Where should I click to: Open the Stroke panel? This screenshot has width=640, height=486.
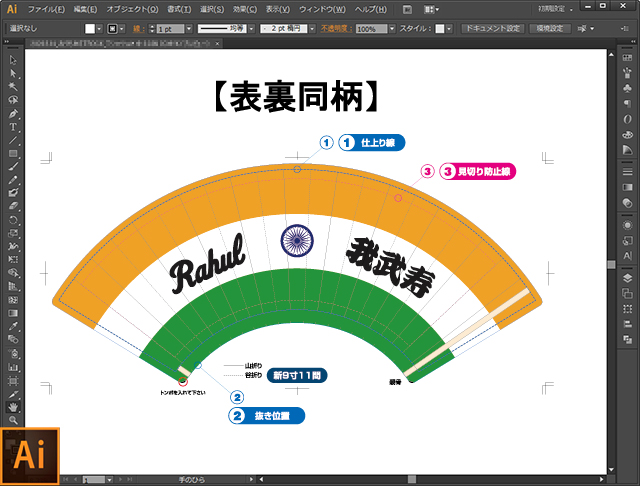(x=627, y=172)
